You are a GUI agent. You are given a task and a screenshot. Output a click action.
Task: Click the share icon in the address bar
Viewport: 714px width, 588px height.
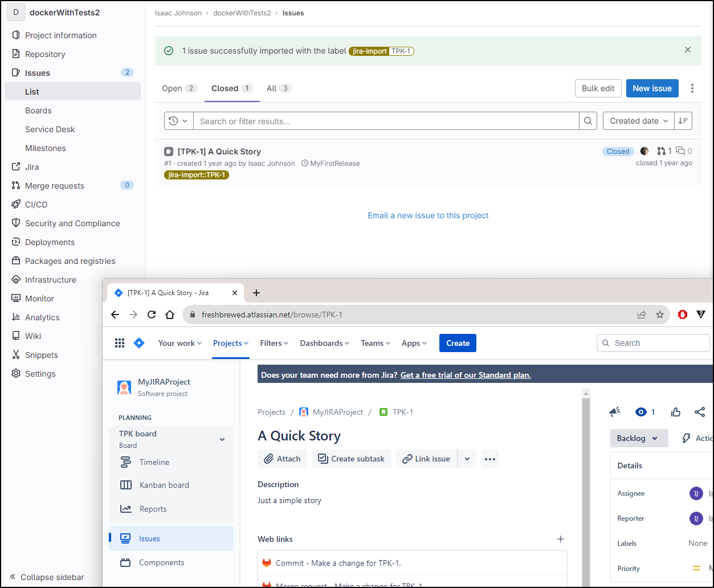click(x=642, y=315)
